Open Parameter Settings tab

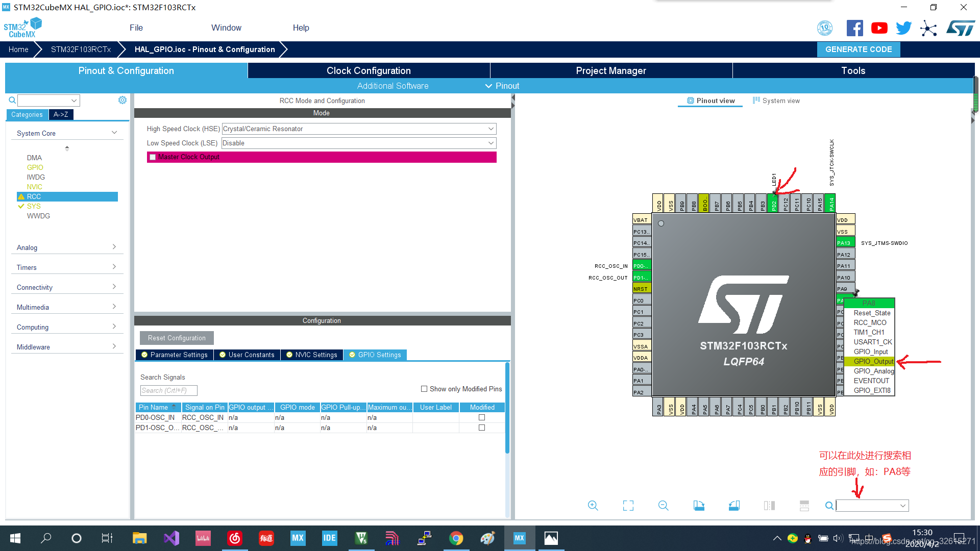tap(175, 355)
